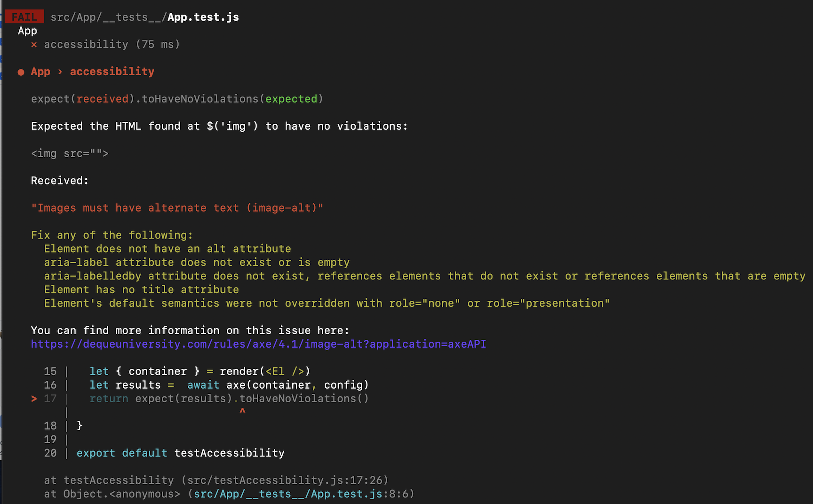Click the expect(received).toHaveNoViolations(expected) line
Image resolution: width=813 pixels, height=504 pixels.
pos(177,99)
